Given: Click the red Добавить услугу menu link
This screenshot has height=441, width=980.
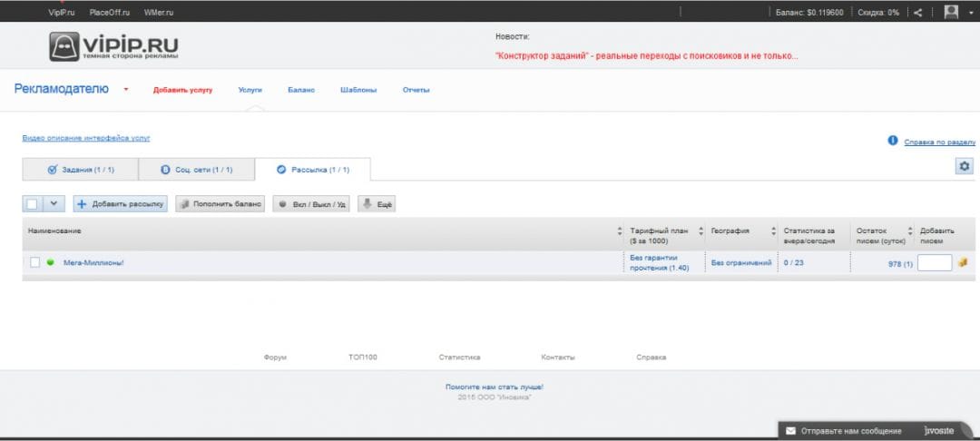Looking at the screenshot, I should pos(182,90).
